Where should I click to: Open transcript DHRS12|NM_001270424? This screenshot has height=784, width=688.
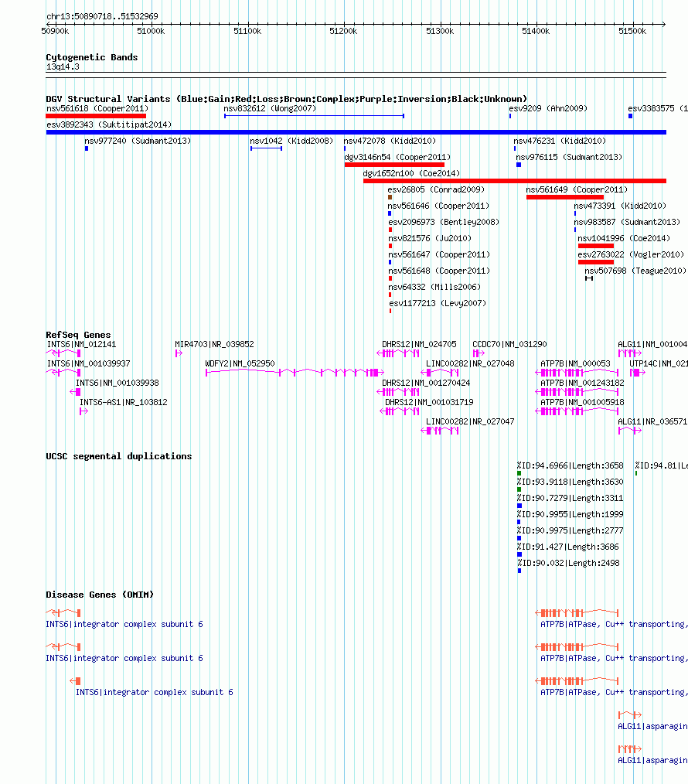tap(426, 383)
